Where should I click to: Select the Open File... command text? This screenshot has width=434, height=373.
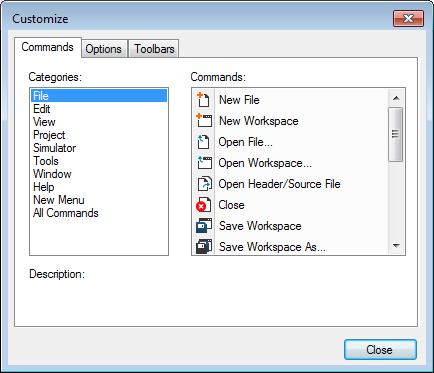coord(245,142)
